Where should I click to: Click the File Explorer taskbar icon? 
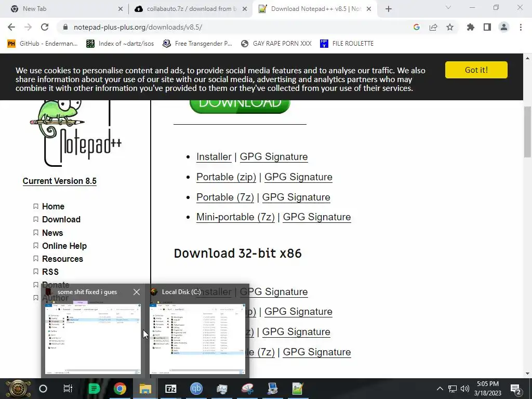tap(145, 389)
